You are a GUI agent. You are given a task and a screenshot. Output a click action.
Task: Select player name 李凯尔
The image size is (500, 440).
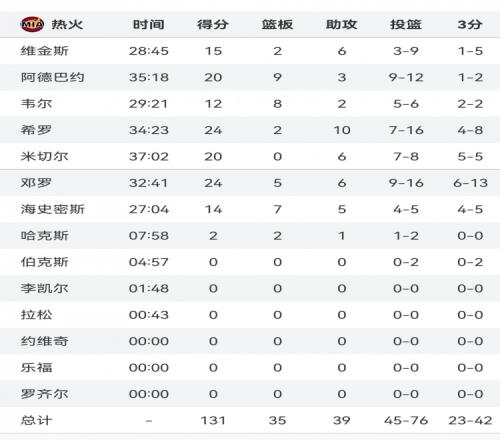(x=45, y=288)
